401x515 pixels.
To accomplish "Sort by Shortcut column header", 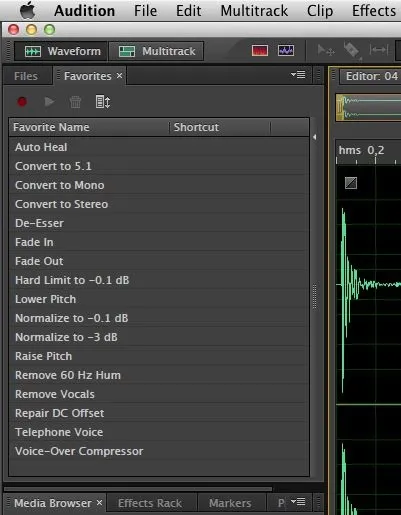I will coord(220,127).
